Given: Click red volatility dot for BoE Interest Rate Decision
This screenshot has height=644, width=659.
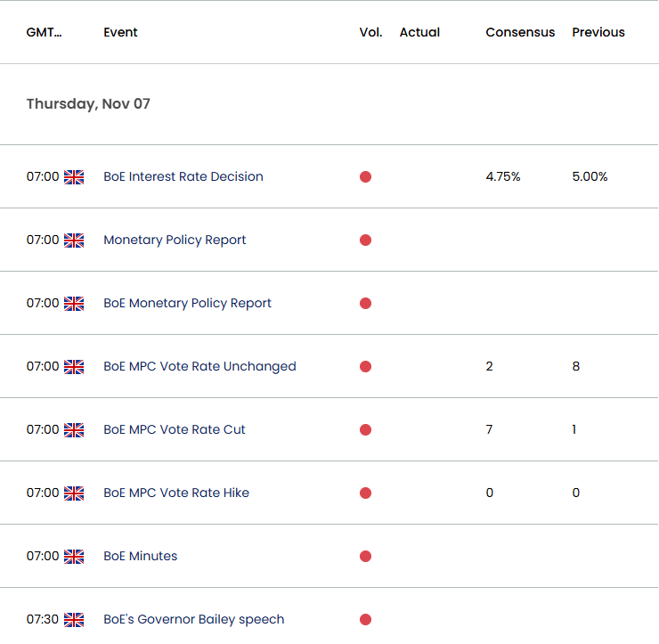Looking at the screenshot, I should point(366,177).
